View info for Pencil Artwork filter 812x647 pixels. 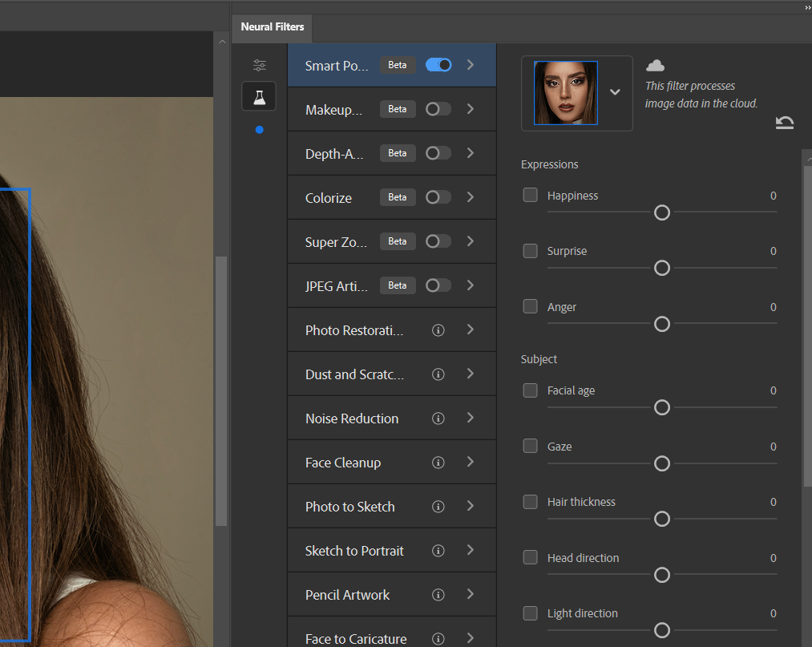click(438, 594)
